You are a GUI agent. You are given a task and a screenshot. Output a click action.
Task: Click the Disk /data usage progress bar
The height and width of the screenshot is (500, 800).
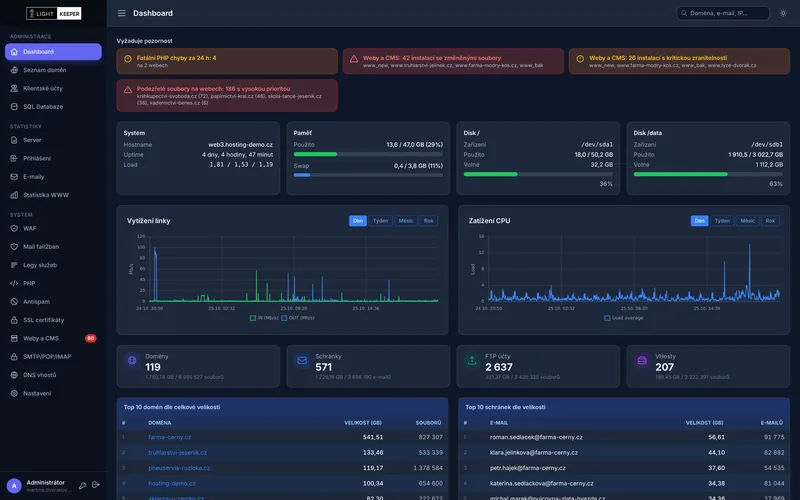(708, 174)
